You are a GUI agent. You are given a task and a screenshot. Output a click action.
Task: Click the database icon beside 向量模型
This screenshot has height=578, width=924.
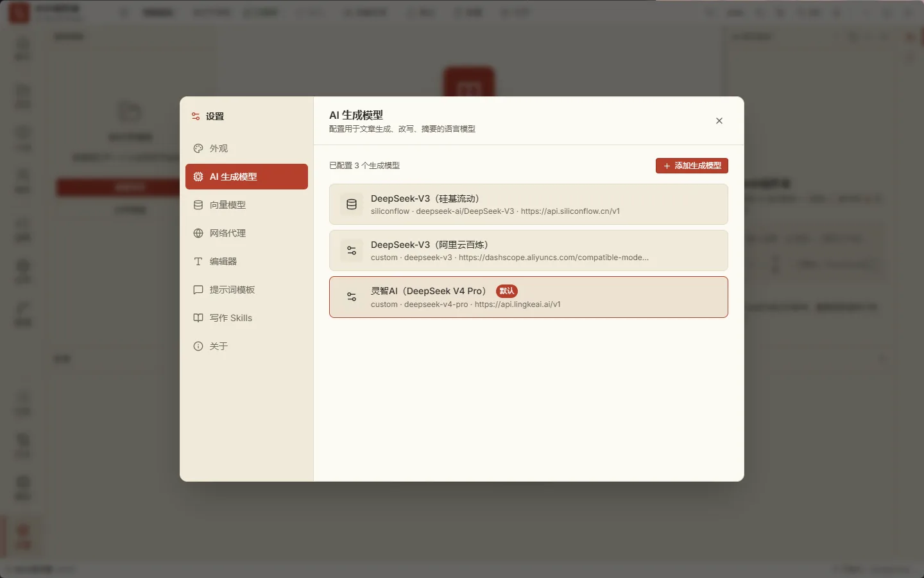click(198, 205)
